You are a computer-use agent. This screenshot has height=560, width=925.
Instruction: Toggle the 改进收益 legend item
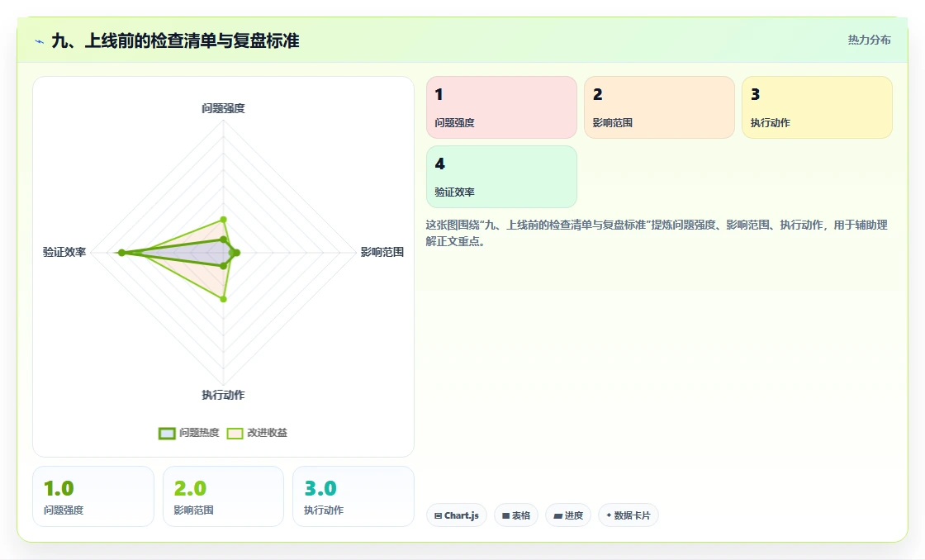coord(257,433)
